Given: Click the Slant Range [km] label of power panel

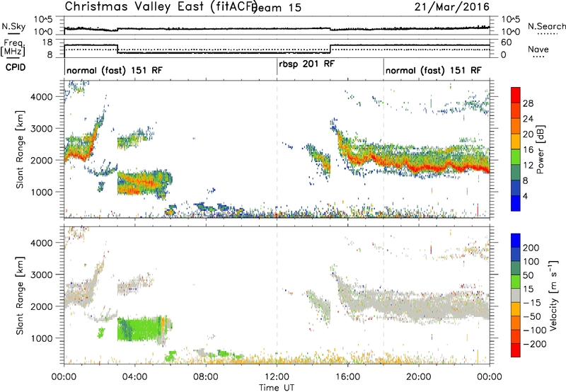Looking at the screenshot, I should click(20, 149).
